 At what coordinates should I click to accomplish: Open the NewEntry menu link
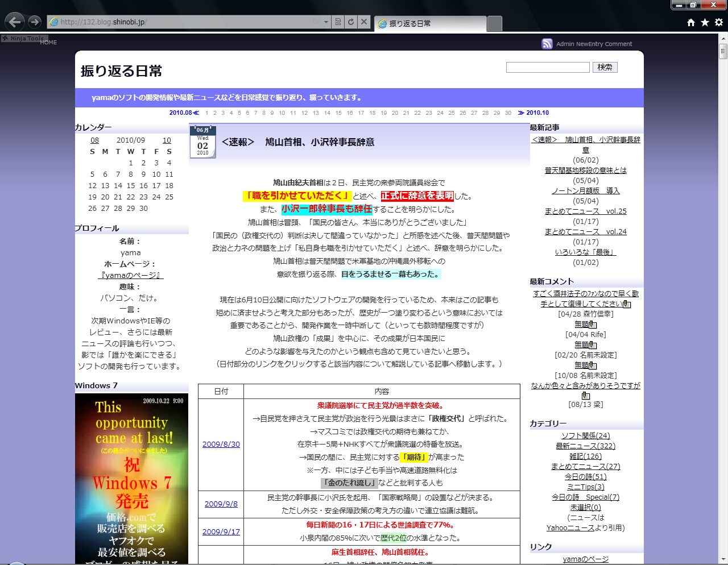point(589,44)
